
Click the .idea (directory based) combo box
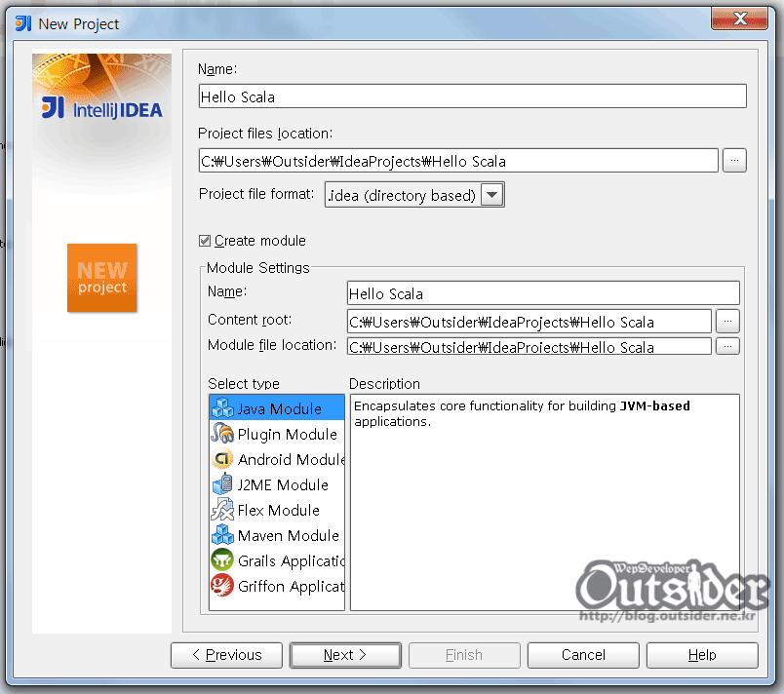tap(414, 195)
